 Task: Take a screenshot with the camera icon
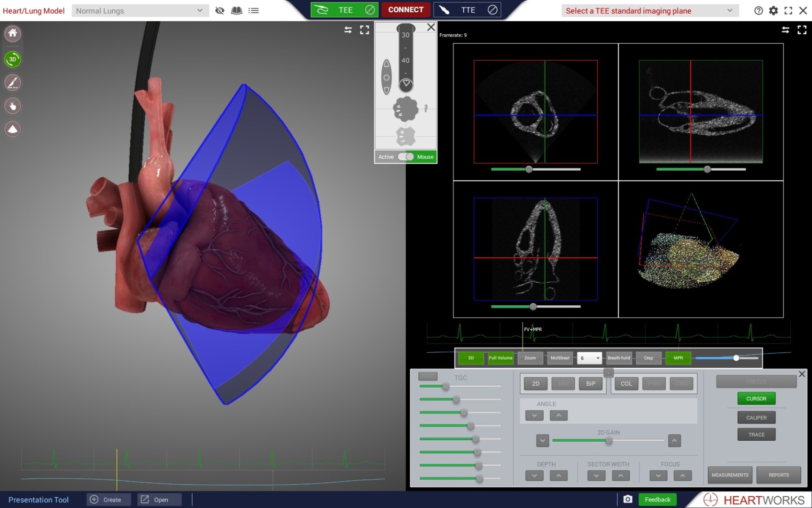pyautogui.click(x=628, y=499)
